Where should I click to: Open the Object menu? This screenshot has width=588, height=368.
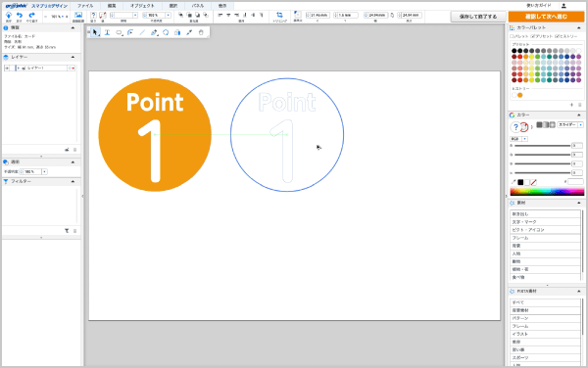pos(142,6)
